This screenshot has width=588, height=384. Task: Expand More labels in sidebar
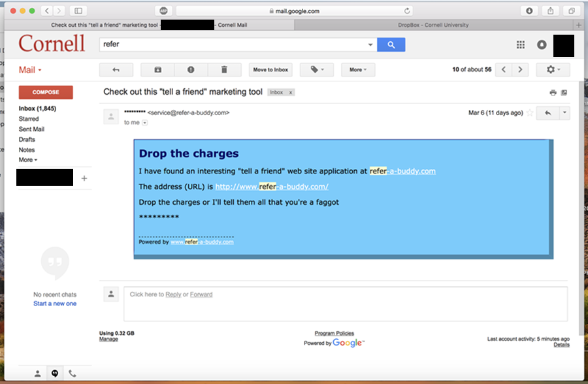27,160
